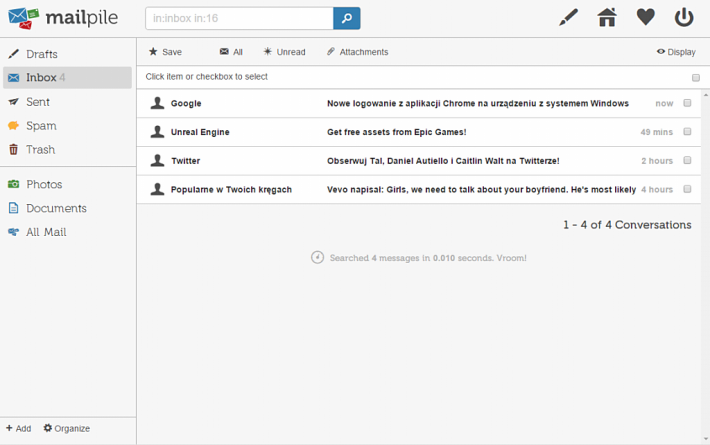Tick the select-all checkbox in header row
Image resolution: width=710 pixels, height=445 pixels.
point(696,78)
